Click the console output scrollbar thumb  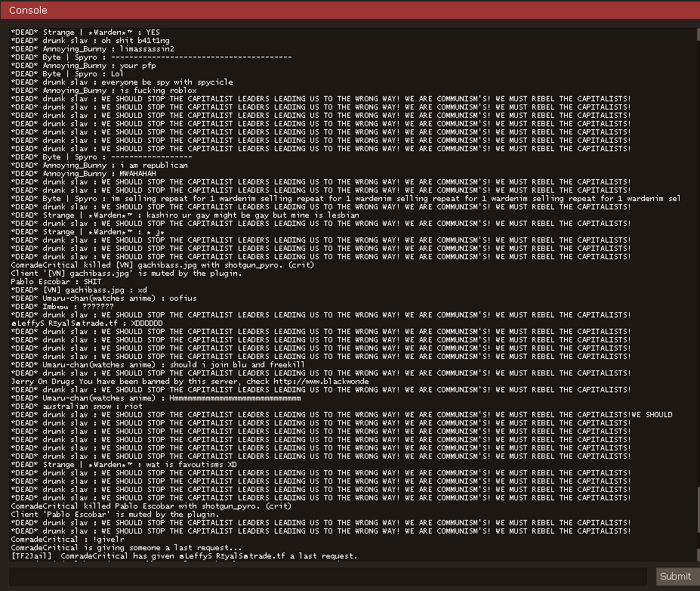pyautogui.click(x=697, y=509)
